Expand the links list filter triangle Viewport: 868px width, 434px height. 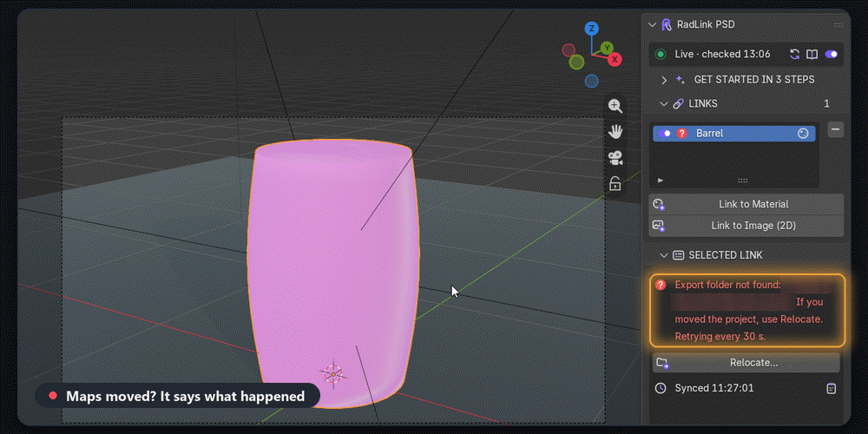(x=660, y=181)
